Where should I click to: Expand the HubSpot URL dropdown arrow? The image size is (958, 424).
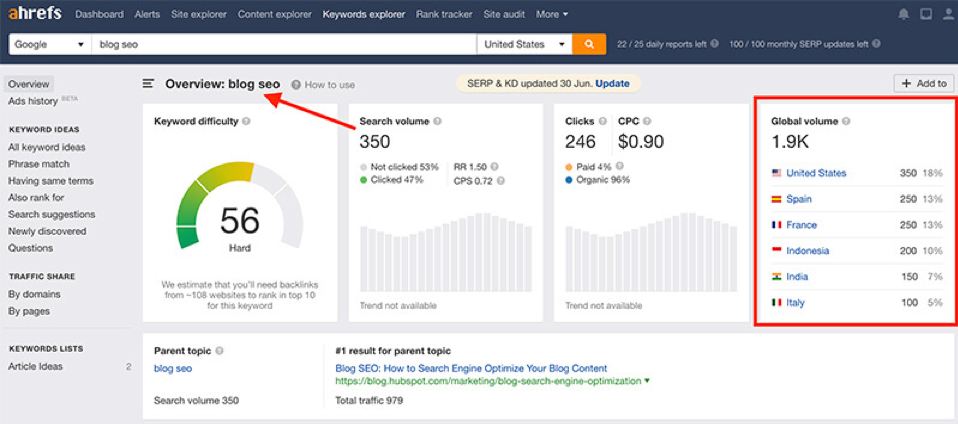point(647,381)
